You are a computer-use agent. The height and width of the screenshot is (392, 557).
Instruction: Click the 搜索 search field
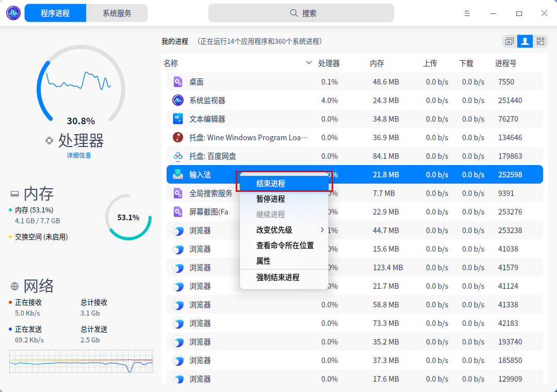(x=301, y=13)
